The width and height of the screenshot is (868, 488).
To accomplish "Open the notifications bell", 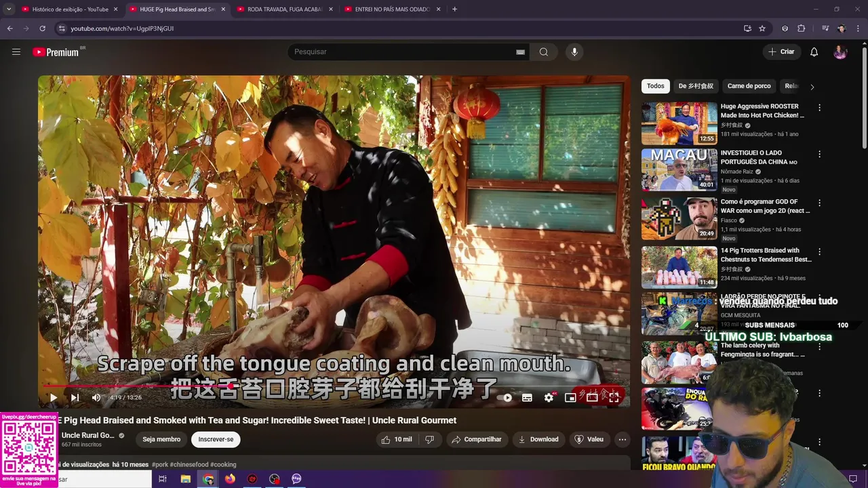I will pos(814,52).
